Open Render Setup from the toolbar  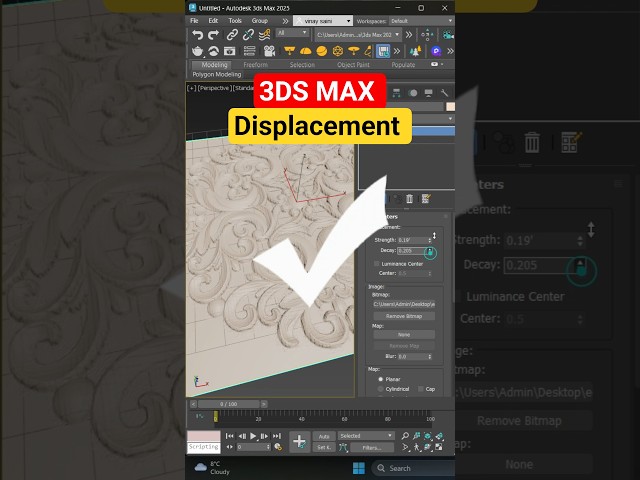click(213, 51)
